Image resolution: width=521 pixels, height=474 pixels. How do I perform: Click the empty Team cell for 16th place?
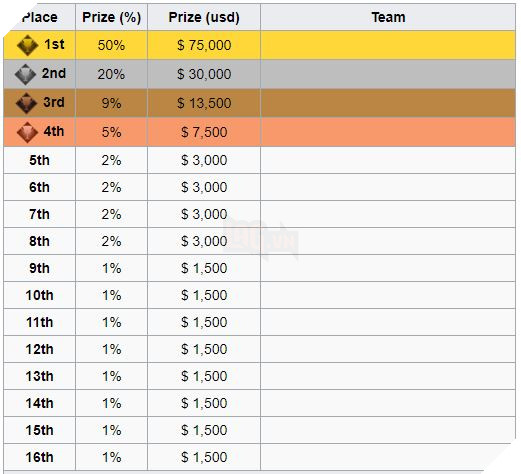pyautogui.click(x=388, y=457)
